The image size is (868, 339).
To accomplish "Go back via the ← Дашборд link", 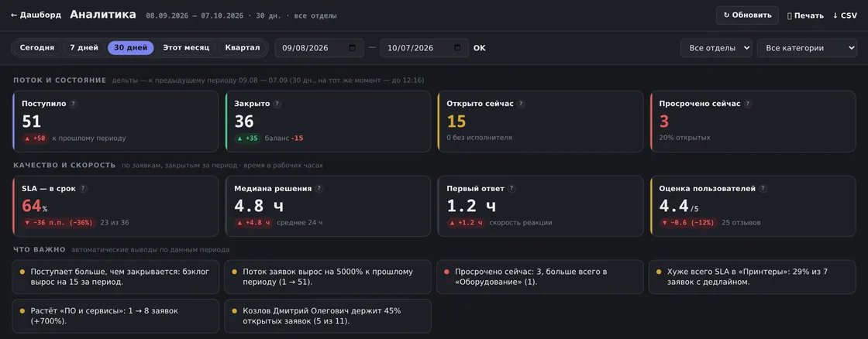I will pos(36,15).
